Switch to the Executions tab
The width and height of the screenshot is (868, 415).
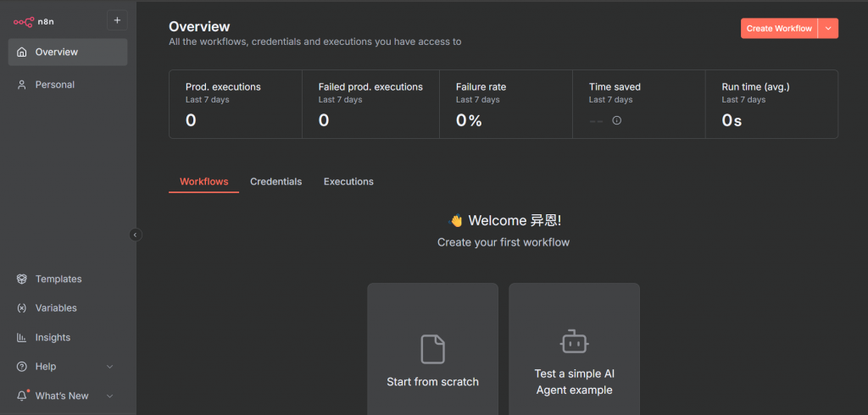348,182
